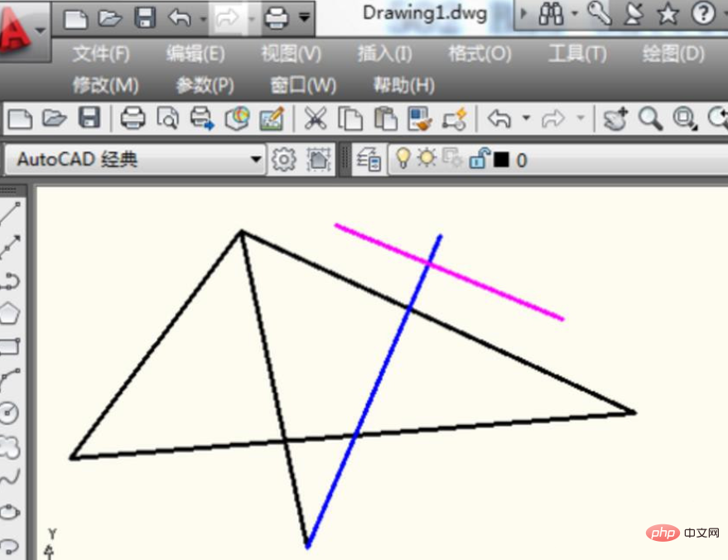Viewport: 728px width, 560px height.
Task: Click the Paste clipboard icon
Action: point(385,118)
